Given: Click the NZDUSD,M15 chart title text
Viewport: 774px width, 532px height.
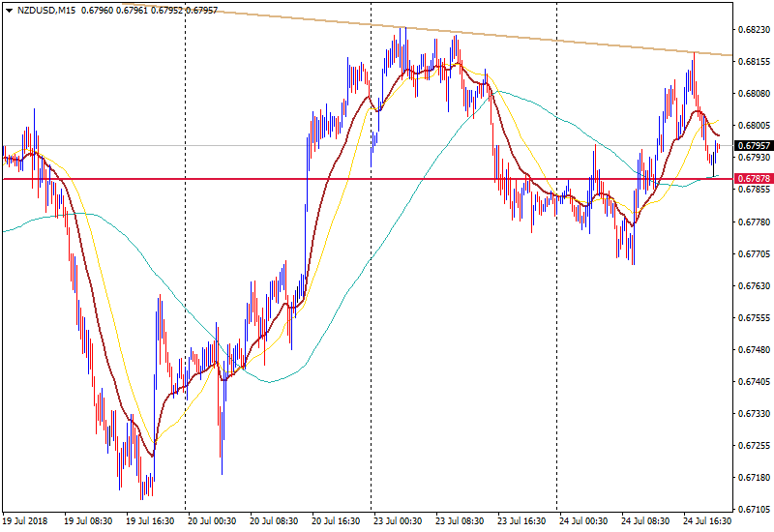Looking at the screenshot, I should pyautogui.click(x=46, y=11).
